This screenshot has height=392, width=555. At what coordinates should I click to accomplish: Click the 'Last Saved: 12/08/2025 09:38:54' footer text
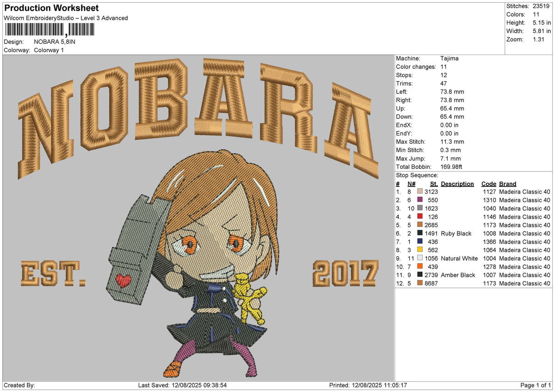pyautogui.click(x=182, y=385)
